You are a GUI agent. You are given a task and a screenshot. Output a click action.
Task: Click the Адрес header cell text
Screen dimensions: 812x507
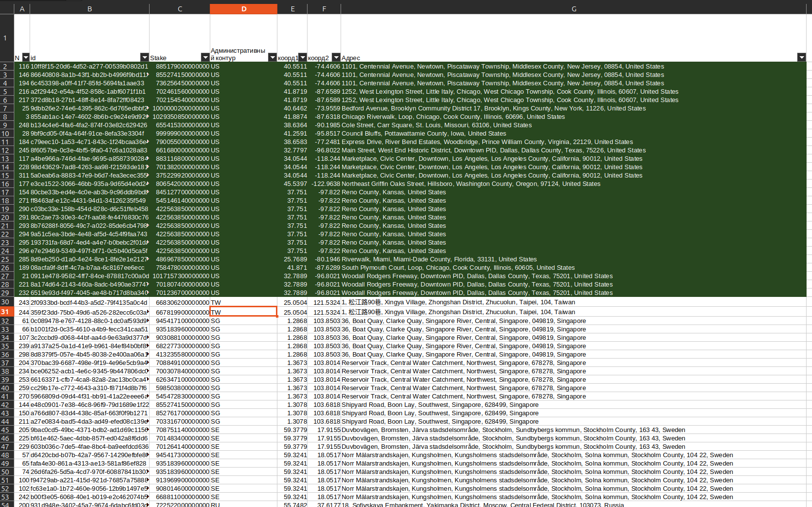tap(351, 58)
